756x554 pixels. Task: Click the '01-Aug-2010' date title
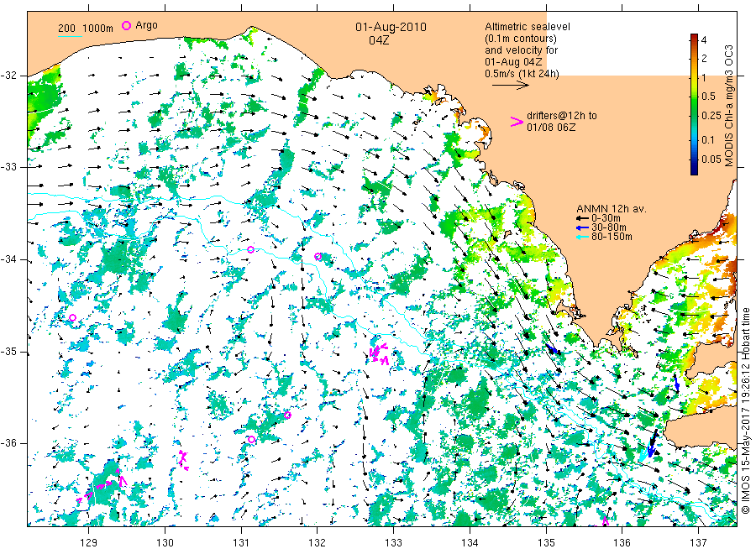click(391, 27)
